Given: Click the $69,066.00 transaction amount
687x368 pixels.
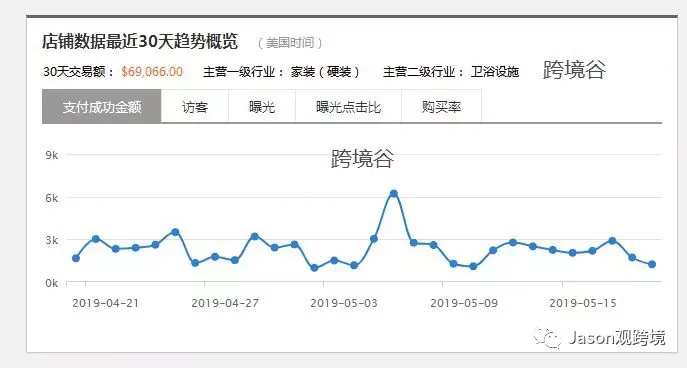Looking at the screenshot, I should point(152,71).
